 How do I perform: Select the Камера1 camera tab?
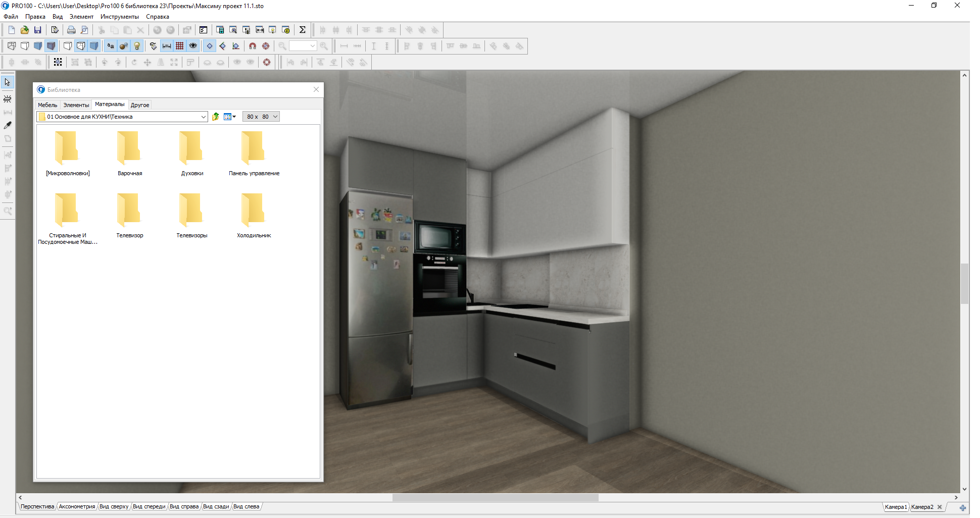point(896,507)
